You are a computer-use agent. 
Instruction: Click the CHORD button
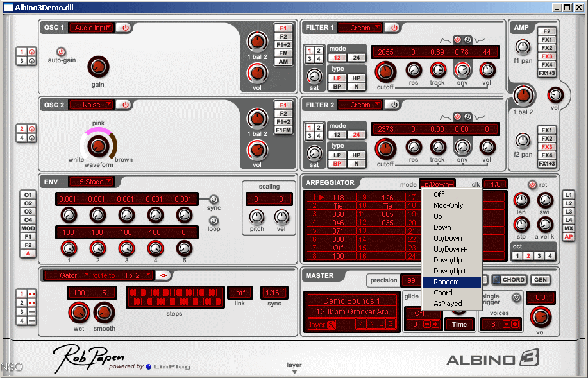509,280
